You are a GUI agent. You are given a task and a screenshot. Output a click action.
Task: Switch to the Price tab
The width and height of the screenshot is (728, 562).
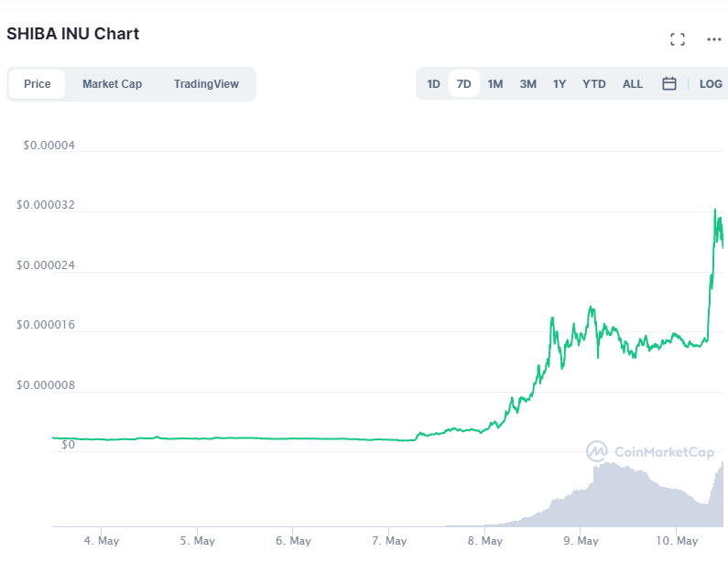pos(38,84)
